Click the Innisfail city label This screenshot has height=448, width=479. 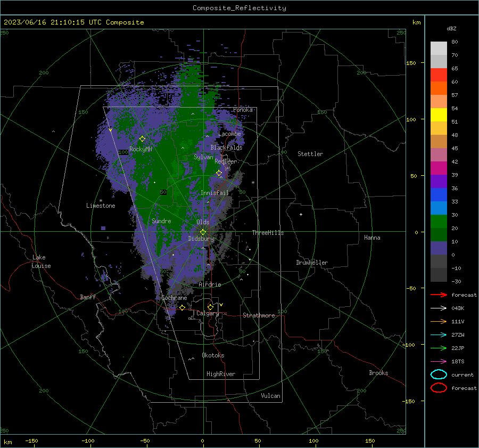click(x=214, y=193)
